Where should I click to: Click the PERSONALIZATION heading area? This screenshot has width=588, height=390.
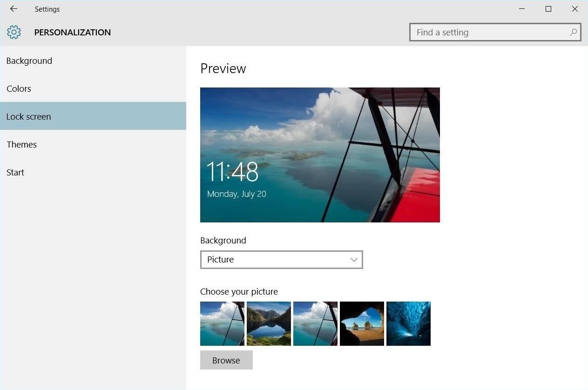pos(73,32)
